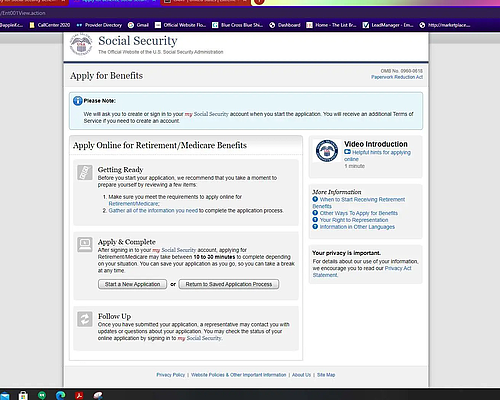
Task: Open the Blue Cross Blue Shi... bookmark
Action: [x=238, y=25]
